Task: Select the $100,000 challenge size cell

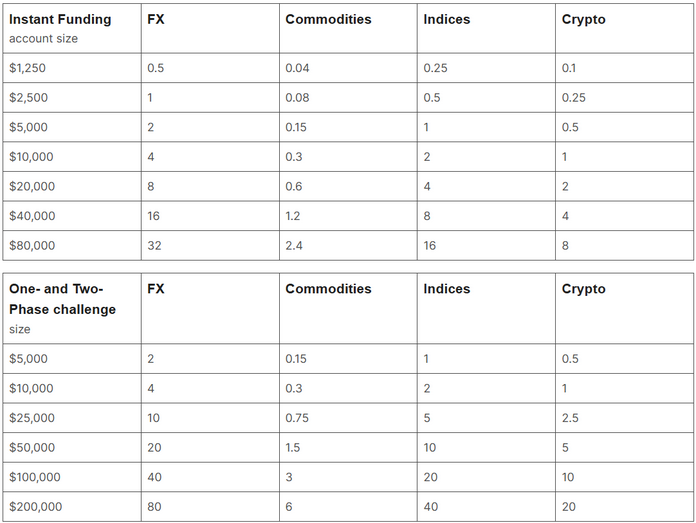Action: [34, 477]
